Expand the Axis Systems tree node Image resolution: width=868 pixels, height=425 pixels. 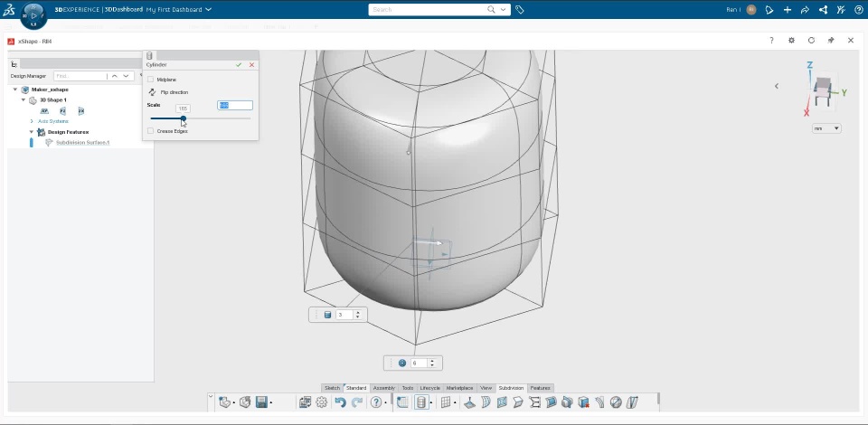coord(32,121)
